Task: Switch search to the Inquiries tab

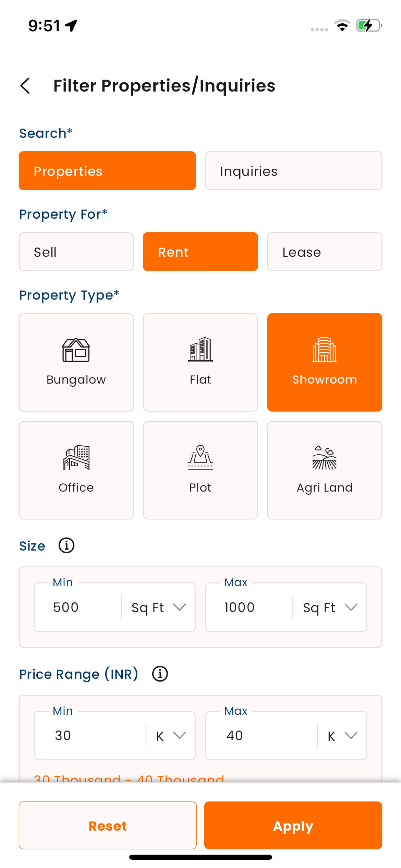Action: coord(294,171)
